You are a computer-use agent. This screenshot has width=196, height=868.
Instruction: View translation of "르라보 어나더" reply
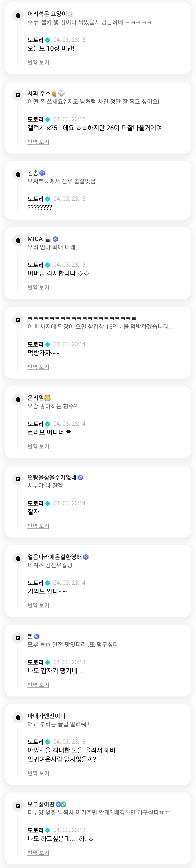[x=38, y=447]
